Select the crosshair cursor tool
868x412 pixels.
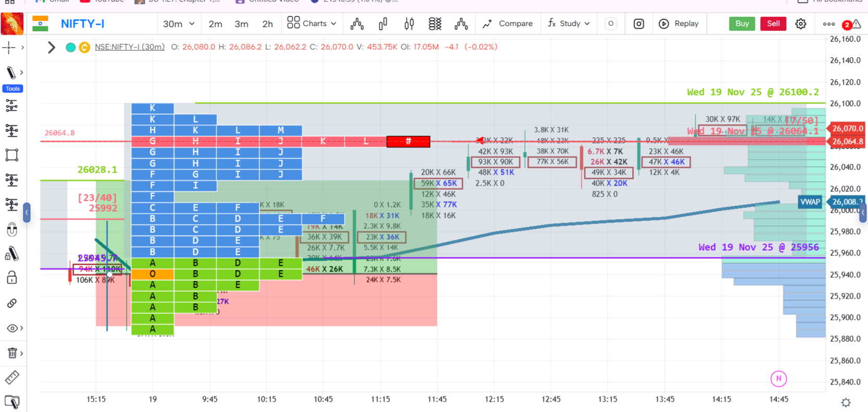click(9, 47)
